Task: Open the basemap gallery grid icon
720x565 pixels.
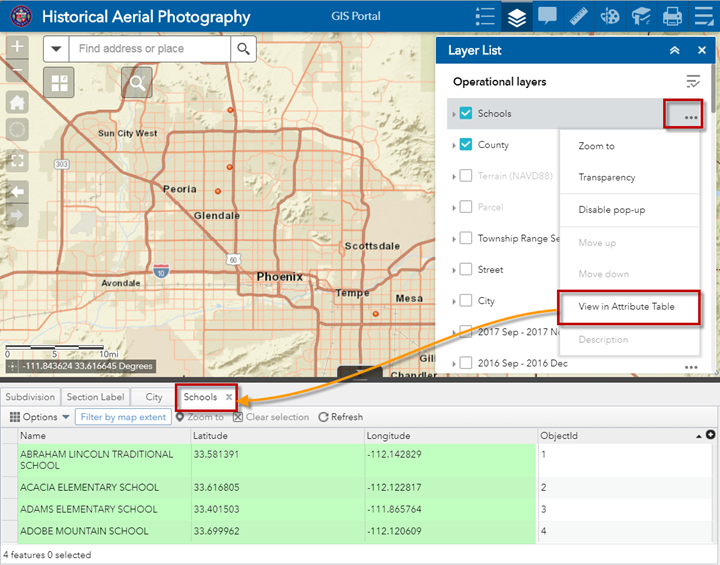Action: pos(58,83)
